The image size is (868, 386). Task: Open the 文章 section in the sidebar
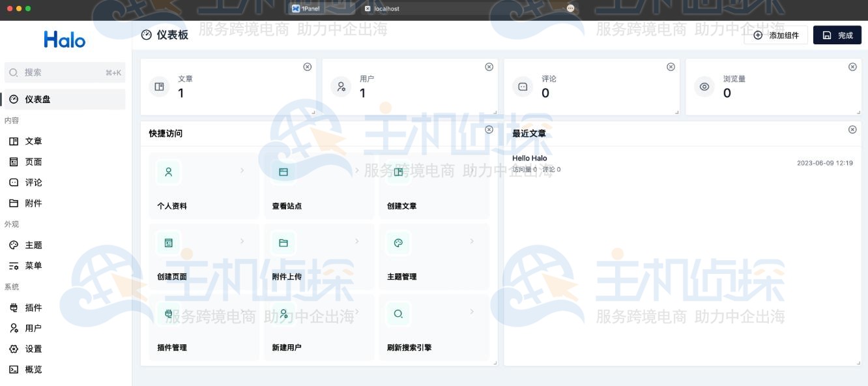(x=35, y=141)
